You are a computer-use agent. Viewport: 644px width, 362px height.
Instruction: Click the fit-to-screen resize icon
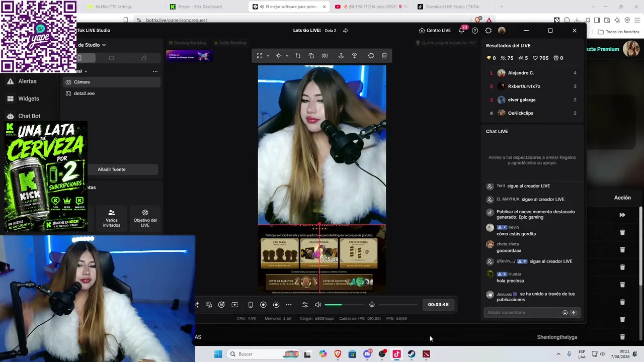point(260,56)
